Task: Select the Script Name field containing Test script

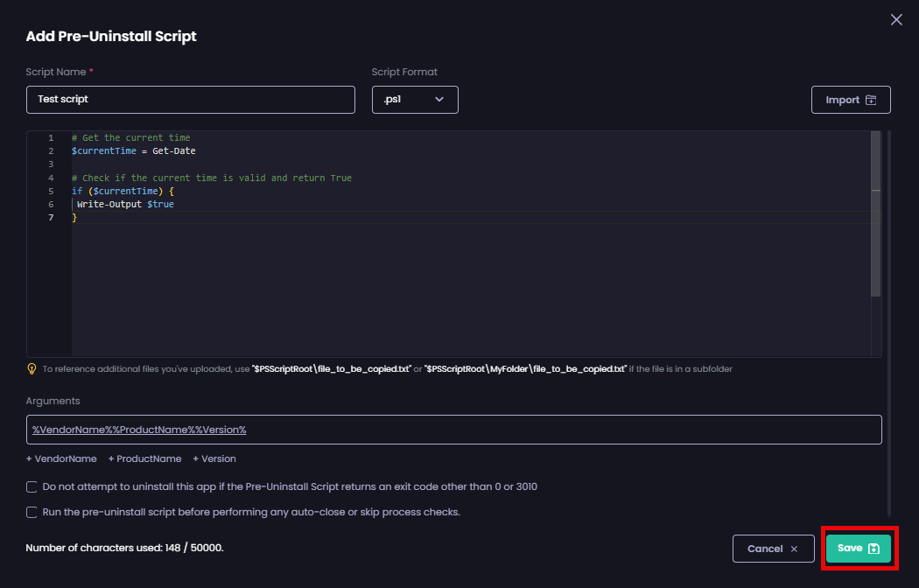Action: point(191,99)
